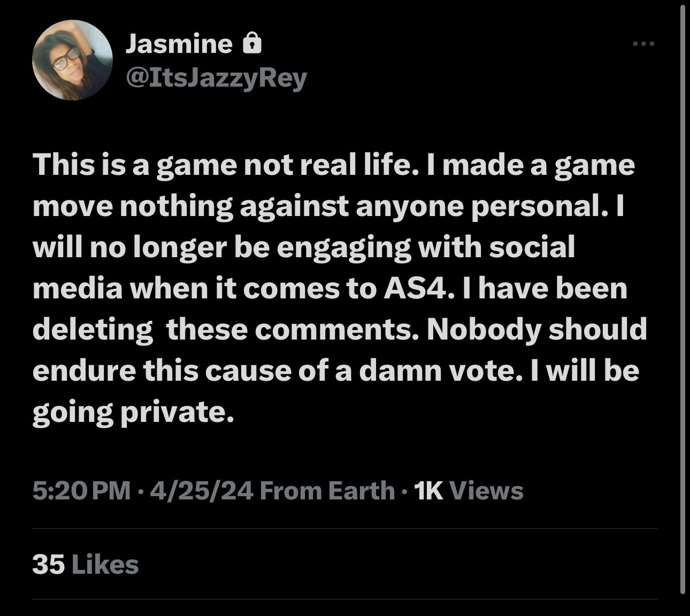This screenshot has height=616, width=690.
Task: Click the number 35 in likes count
Action: (49, 565)
